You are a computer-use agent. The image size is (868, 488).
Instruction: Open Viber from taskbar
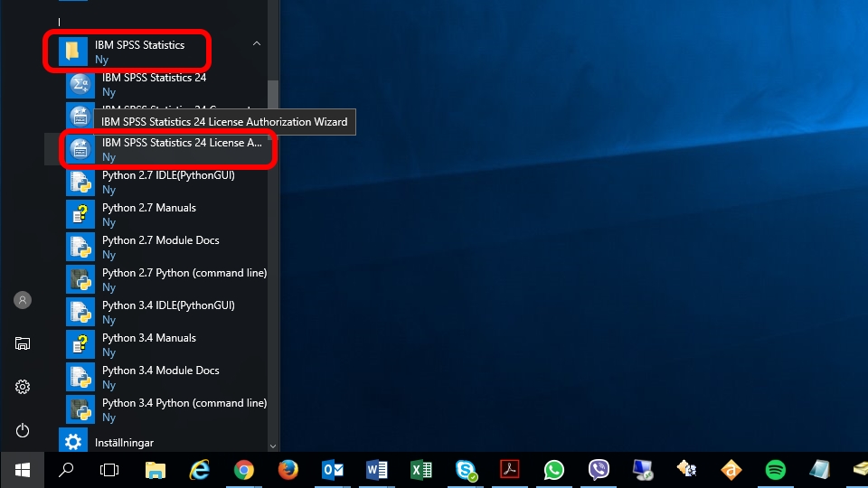599,470
